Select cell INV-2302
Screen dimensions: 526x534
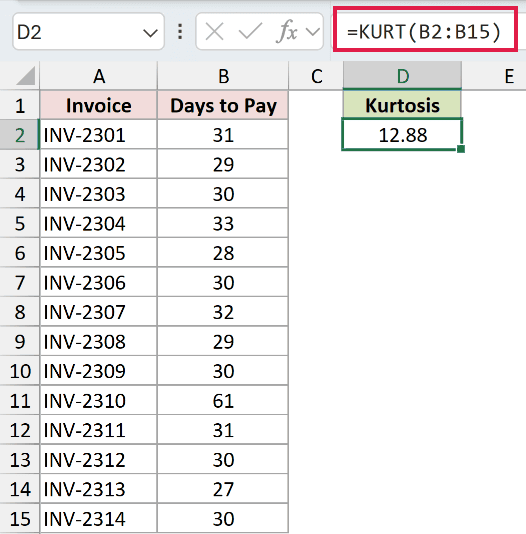coord(99,164)
